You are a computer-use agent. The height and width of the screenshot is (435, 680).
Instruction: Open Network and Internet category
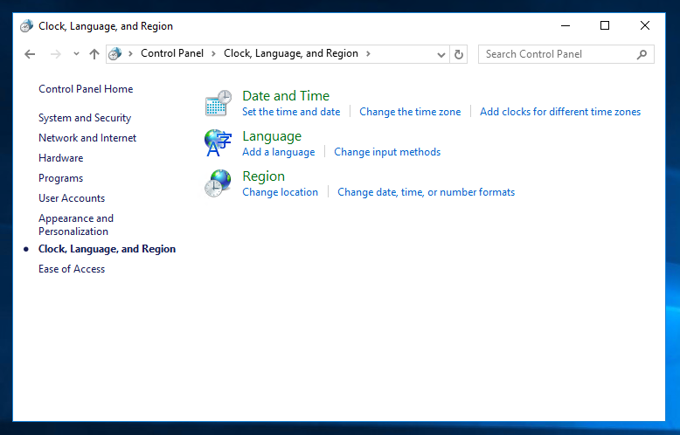[x=87, y=138]
